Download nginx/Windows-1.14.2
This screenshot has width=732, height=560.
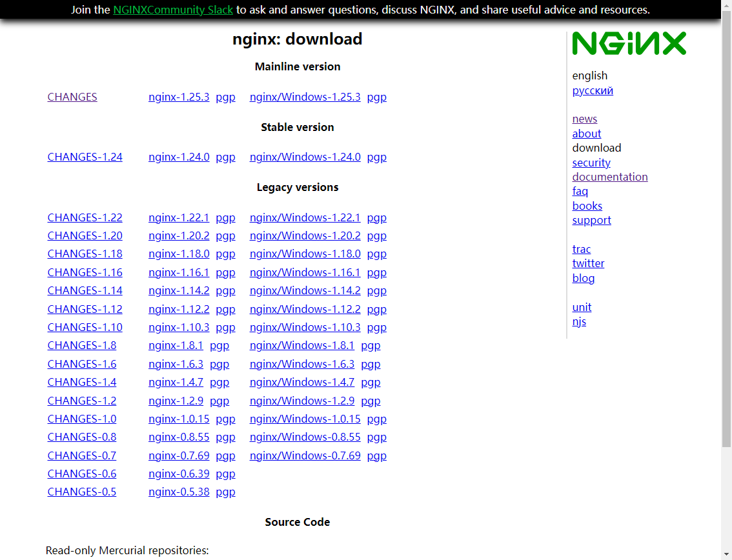[305, 291]
